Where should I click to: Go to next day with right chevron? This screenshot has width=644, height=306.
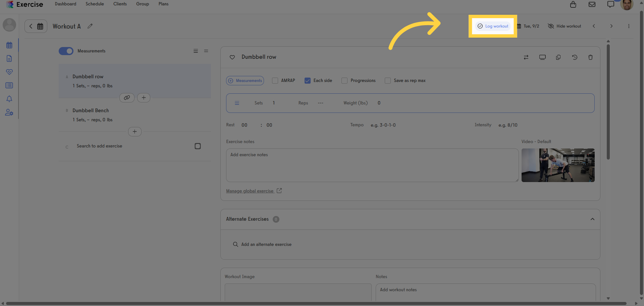(611, 26)
